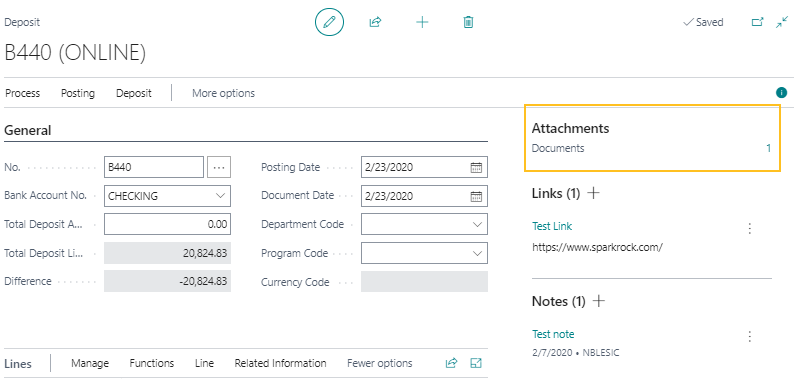Expand the Program Code dropdown
The height and width of the screenshot is (379, 799).
477,253
